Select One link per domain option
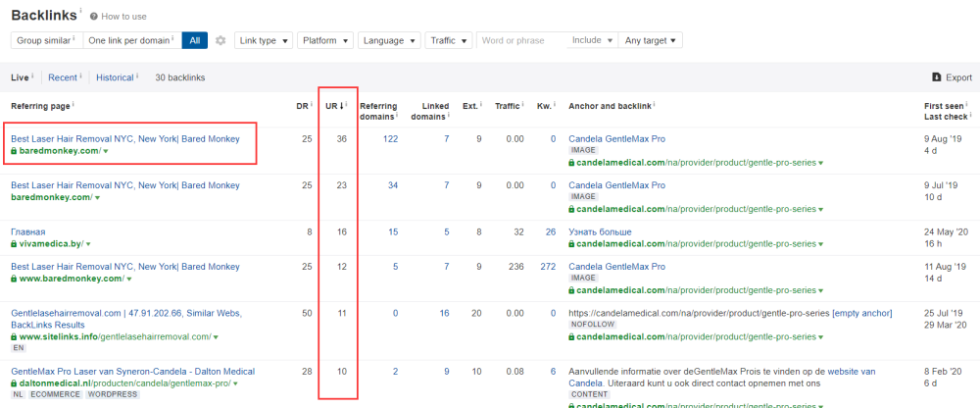 tap(130, 40)
